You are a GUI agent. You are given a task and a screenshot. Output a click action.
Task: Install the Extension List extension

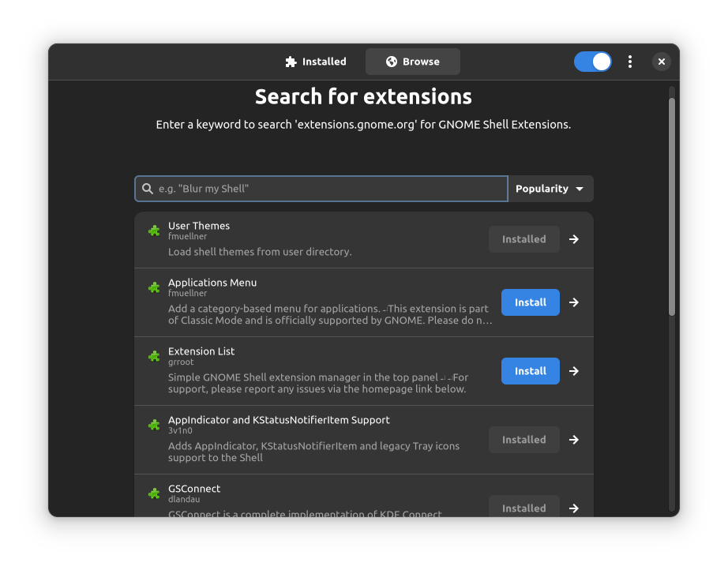pos(530,371)
